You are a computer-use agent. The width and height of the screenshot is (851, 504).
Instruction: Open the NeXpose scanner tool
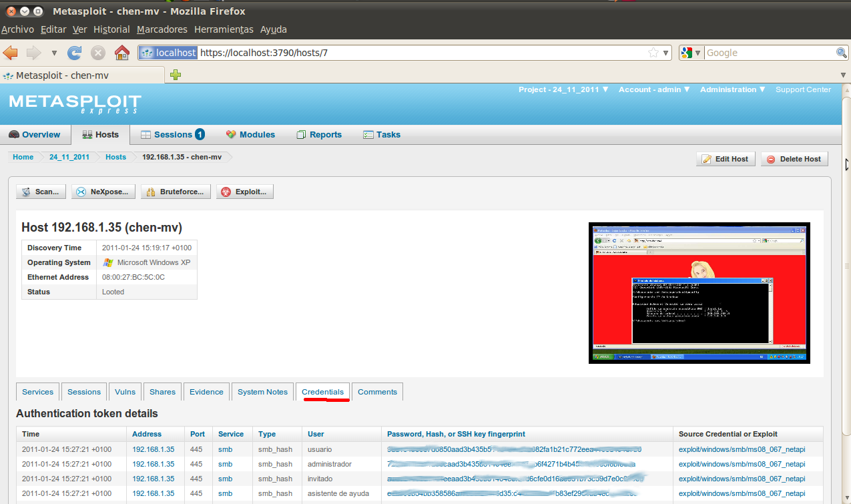[103, 191]
